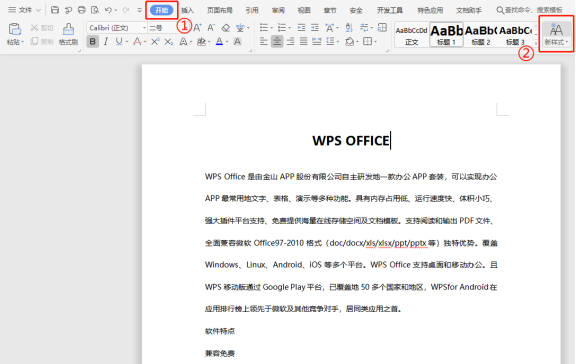Apply the Normal (正文) style
This screenshot has height=364, width=576.
pyautogui.click(x=411, y=35)
